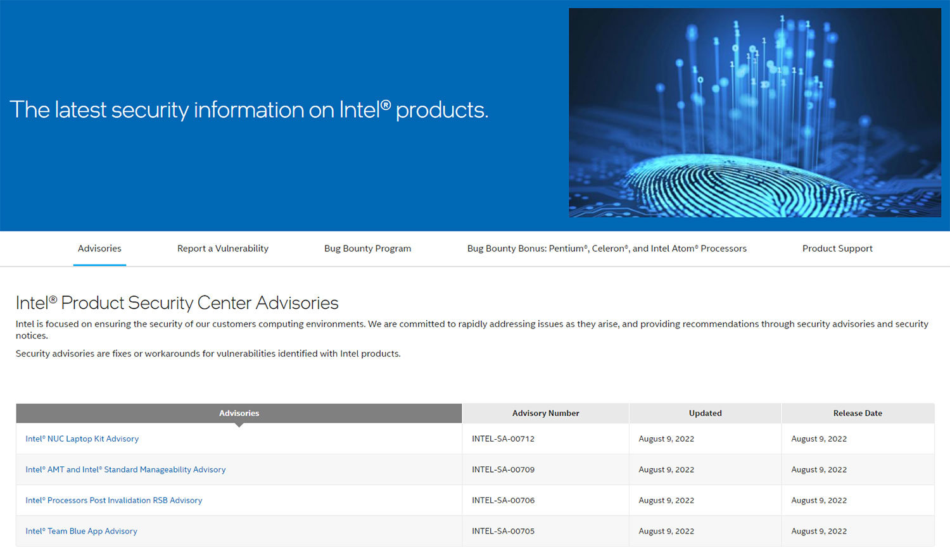Sort by Release Date column header
This screenshot has width=950, height=560.
pyautogui.click(x=858, y=413)
